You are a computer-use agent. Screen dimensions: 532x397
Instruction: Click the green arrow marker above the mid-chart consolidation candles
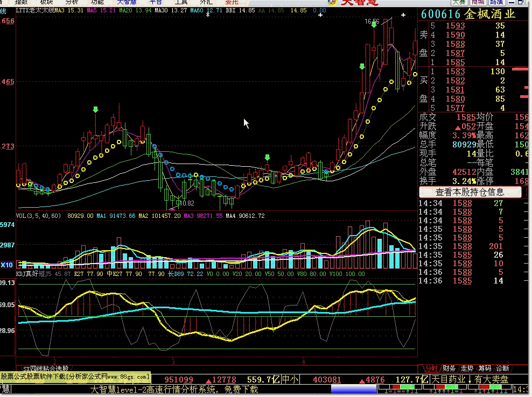268,157
